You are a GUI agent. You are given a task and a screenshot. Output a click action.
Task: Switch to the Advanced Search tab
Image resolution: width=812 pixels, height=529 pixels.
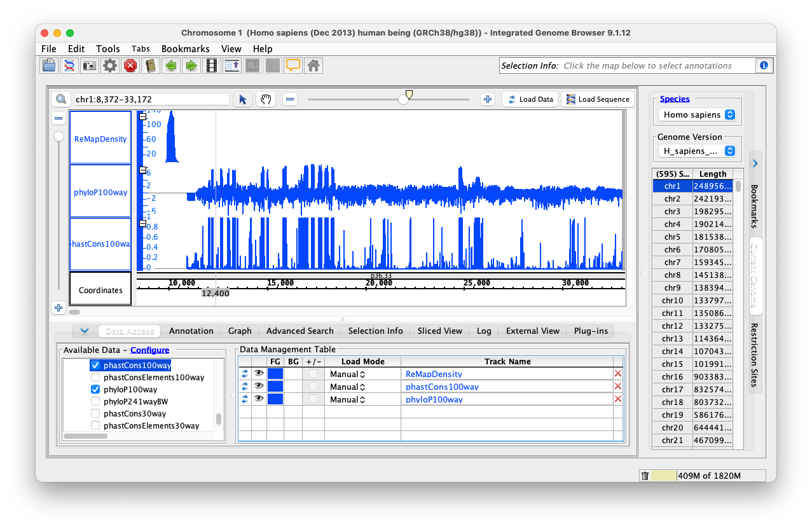click(x=299, y=331)
